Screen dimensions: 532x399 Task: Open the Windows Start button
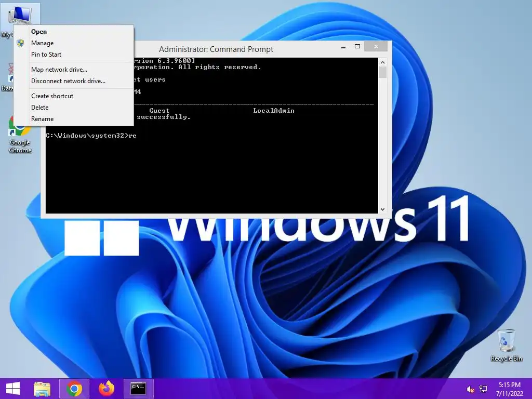13,389
